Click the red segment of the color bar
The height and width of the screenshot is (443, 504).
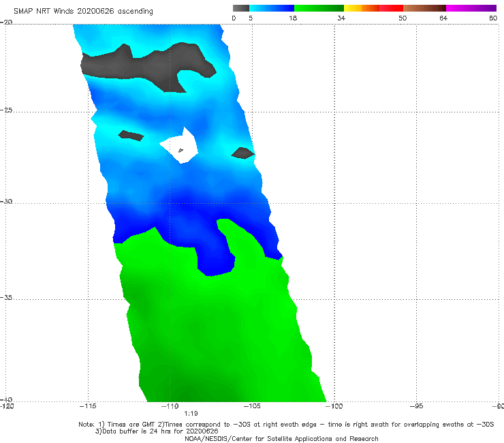(x=391, y=8)
